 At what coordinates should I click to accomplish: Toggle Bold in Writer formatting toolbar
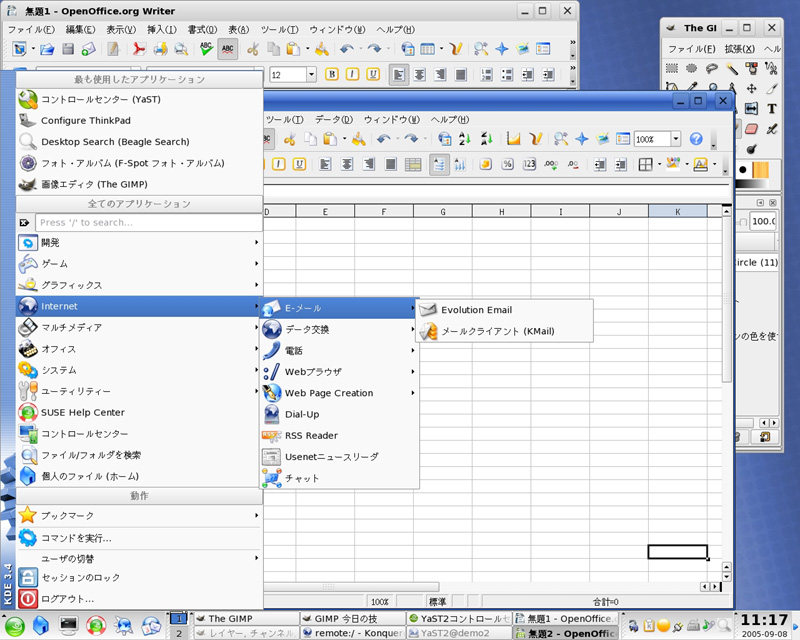332,75
